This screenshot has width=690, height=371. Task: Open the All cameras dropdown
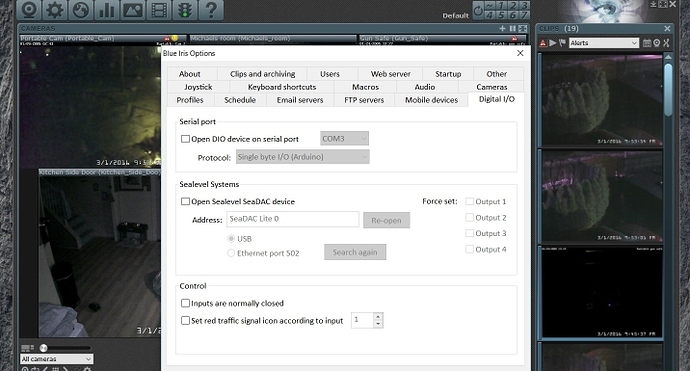click(x=56, y=359)
